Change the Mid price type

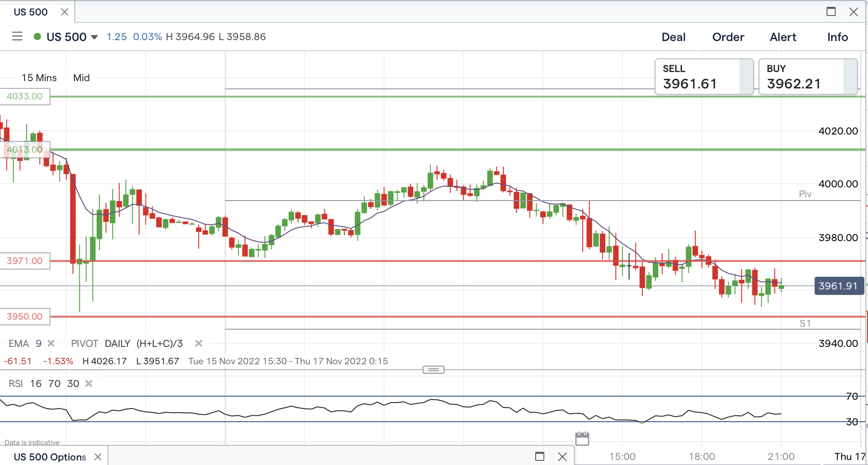coord(82,78)
